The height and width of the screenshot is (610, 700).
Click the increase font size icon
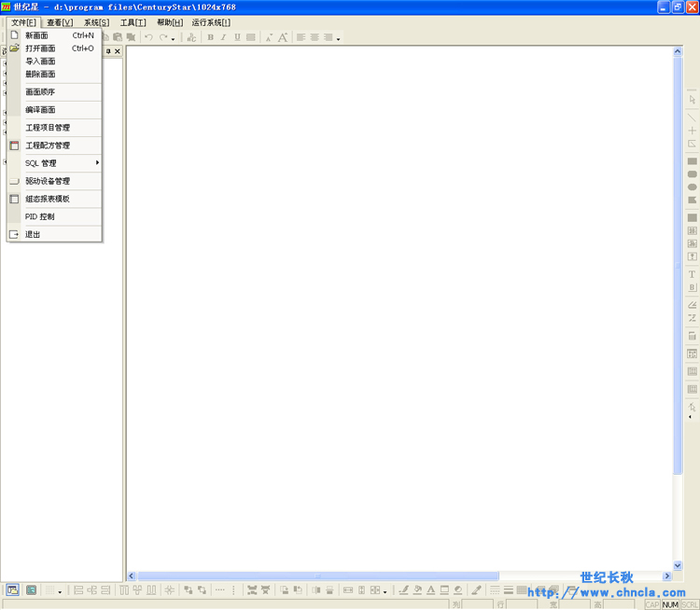click(283, 37)
